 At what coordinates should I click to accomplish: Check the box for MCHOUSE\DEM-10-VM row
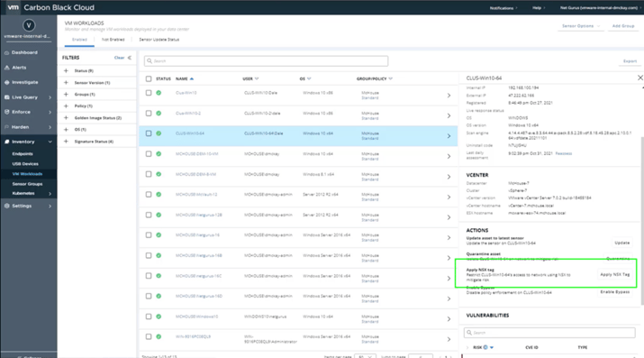(149, 153)
